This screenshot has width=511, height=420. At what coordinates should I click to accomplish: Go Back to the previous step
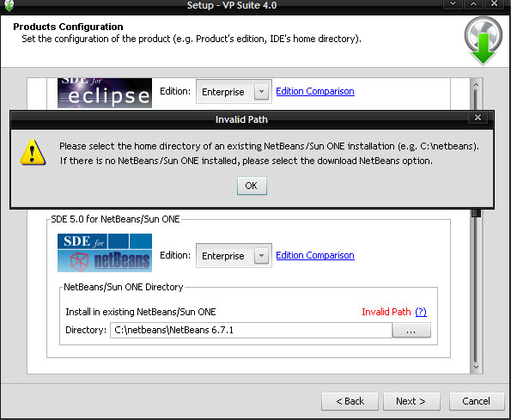click(x=350, y=401)
